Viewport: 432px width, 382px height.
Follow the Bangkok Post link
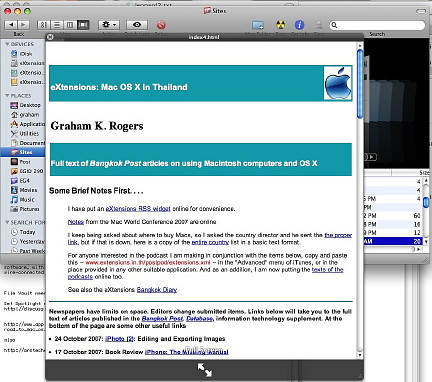(162, 319)
